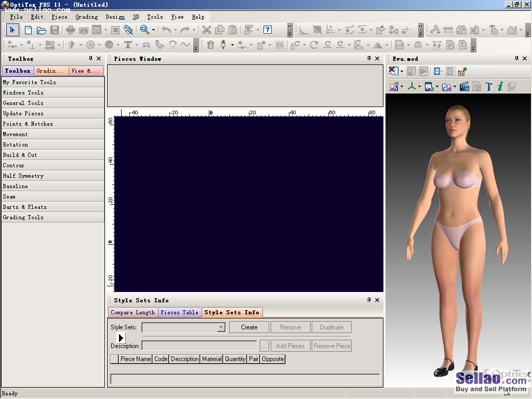
Task: Open the Grading menu
Action: pos(87,17)
